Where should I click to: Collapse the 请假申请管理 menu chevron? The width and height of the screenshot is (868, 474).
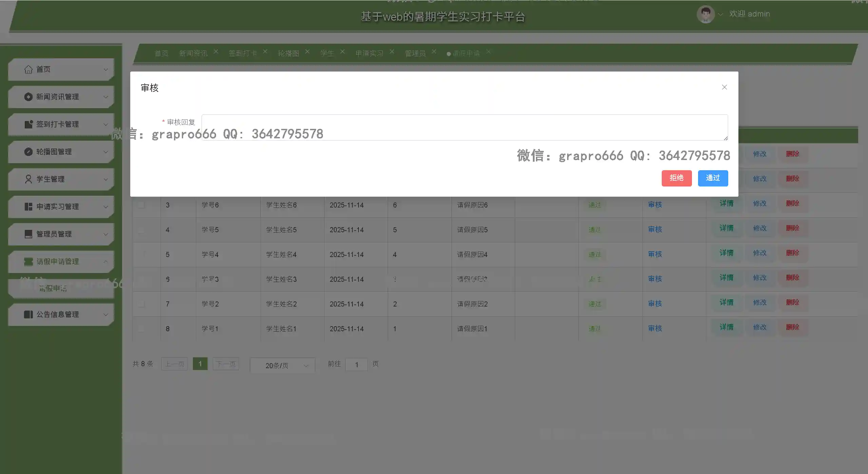click(x=105, y=261)
